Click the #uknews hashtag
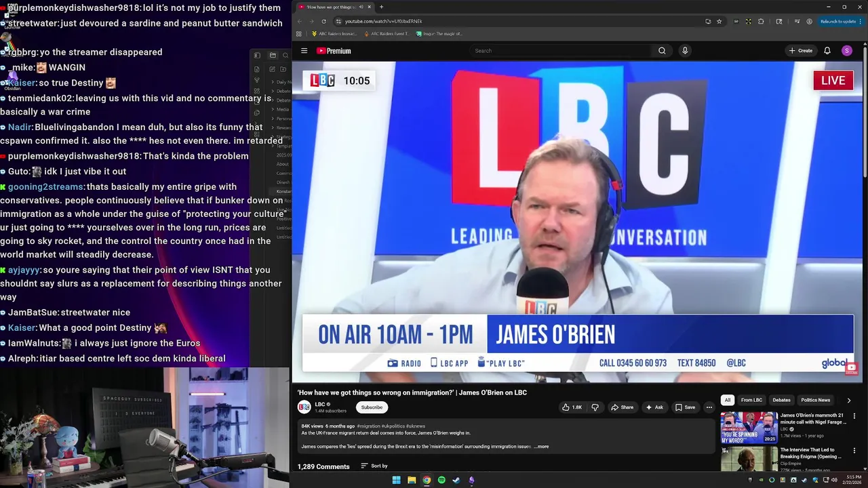 click(415, 426)
